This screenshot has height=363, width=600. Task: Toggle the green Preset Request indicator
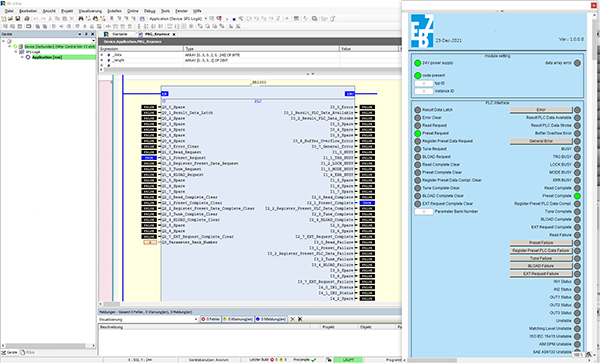click(x=417, y=133)
